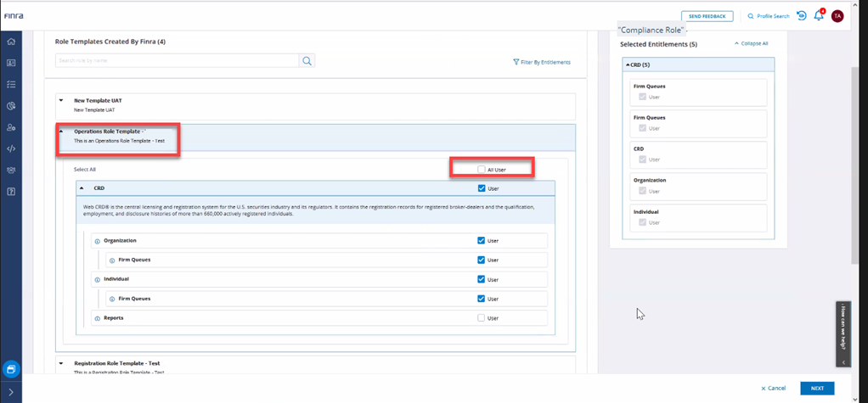868x403 pixels.
Task: Check the Reports User checkbox
Action: coord(482,318)
